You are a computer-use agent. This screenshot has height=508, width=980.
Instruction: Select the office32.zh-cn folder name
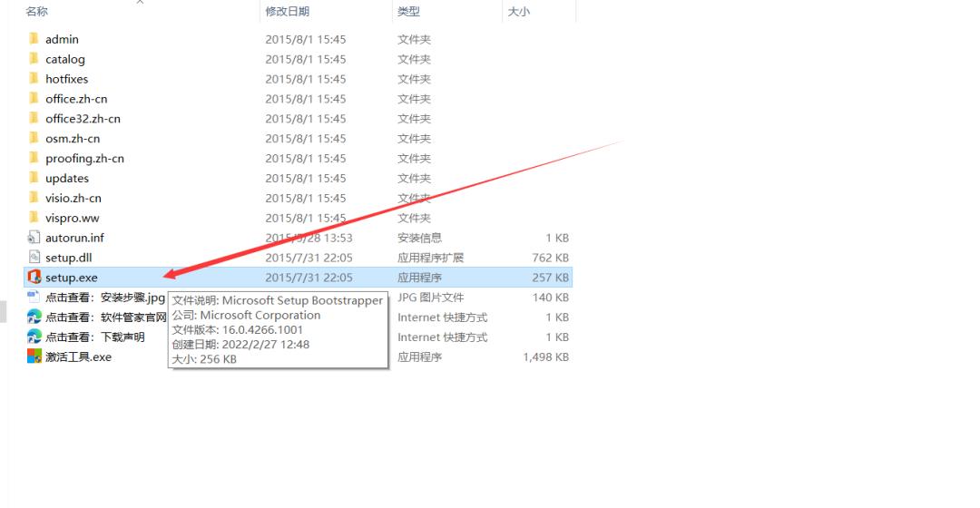(x=83, y=119)
